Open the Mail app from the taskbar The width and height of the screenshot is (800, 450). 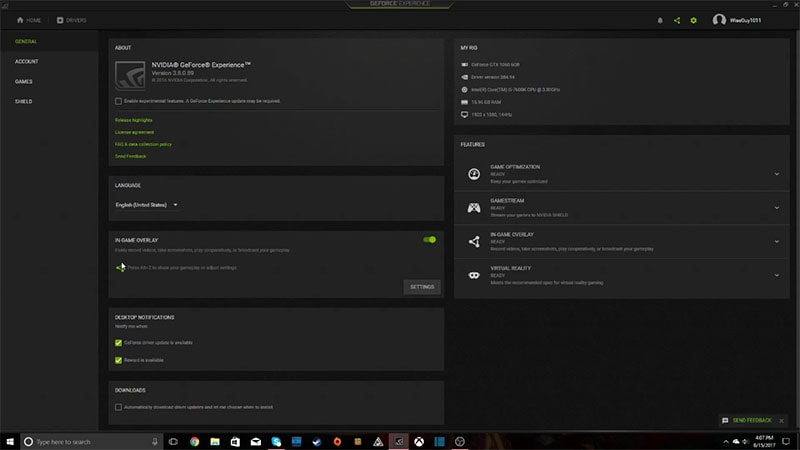256,441
